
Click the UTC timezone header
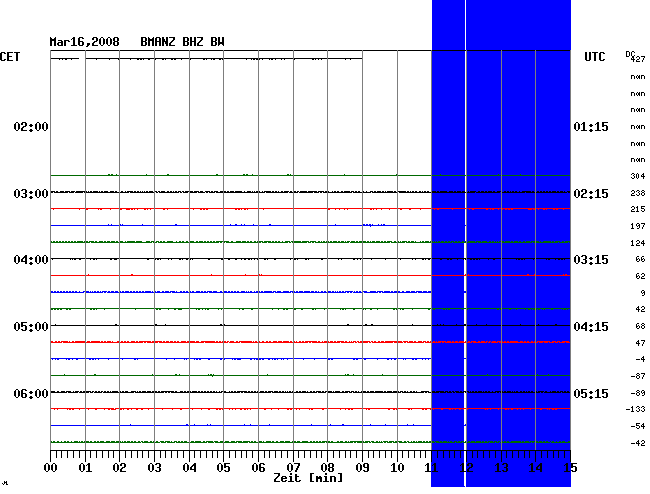[x=594, y=57]
